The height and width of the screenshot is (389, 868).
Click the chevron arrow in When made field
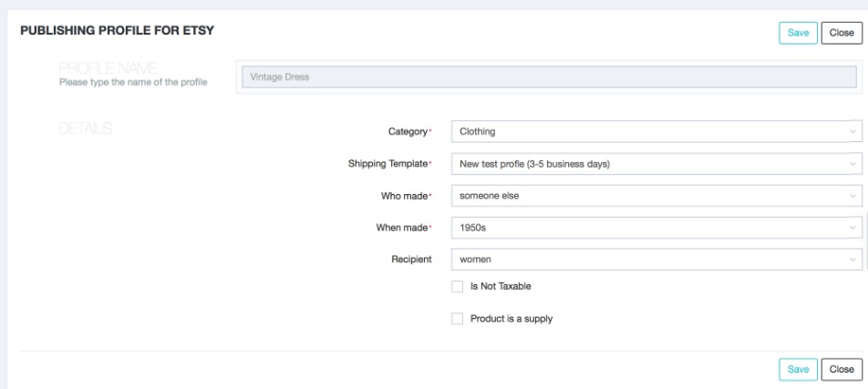coord(852,228)
